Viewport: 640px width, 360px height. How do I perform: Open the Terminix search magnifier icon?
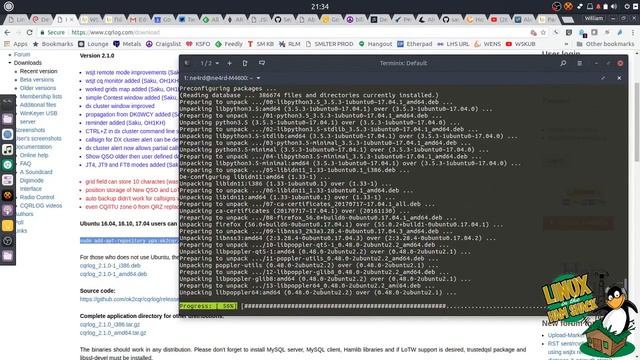563,63
